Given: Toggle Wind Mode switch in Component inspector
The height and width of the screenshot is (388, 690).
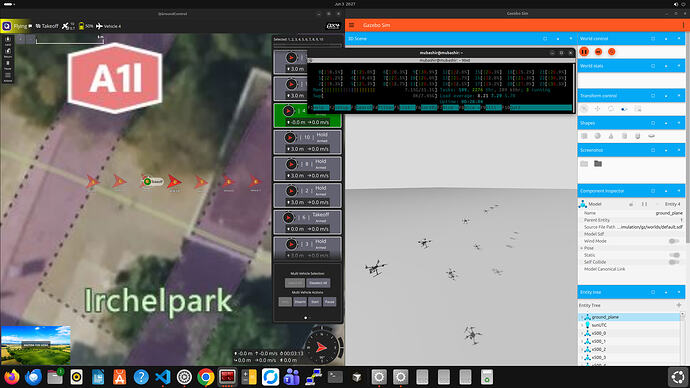Looking at the screenshot, I should 674,241.
